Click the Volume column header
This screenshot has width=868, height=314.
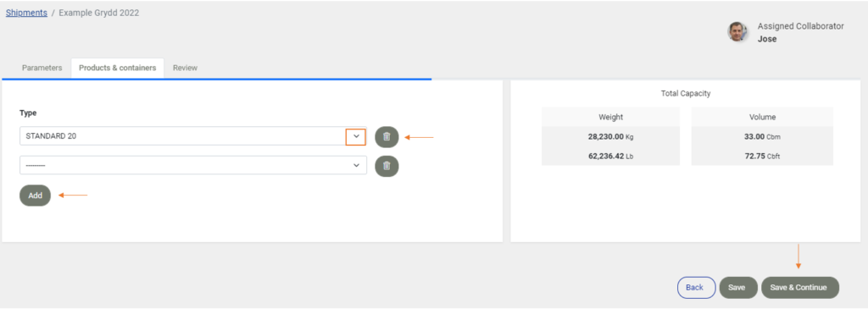click(x=762, y=117)
